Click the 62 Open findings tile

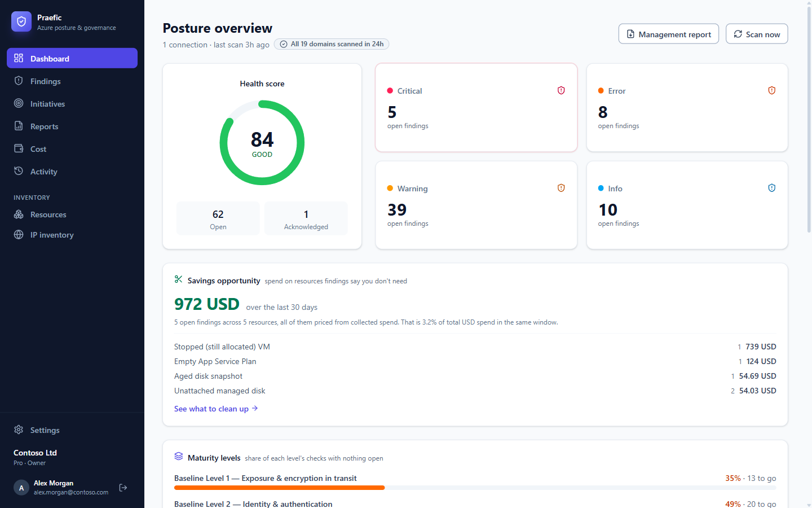tap(218, 218)
